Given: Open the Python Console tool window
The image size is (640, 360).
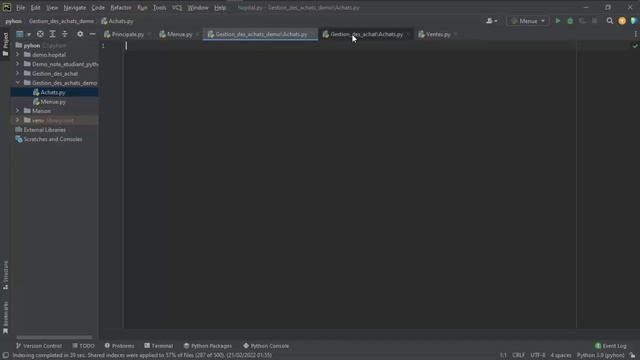Looking at the screenshot, I should point(266,346).
